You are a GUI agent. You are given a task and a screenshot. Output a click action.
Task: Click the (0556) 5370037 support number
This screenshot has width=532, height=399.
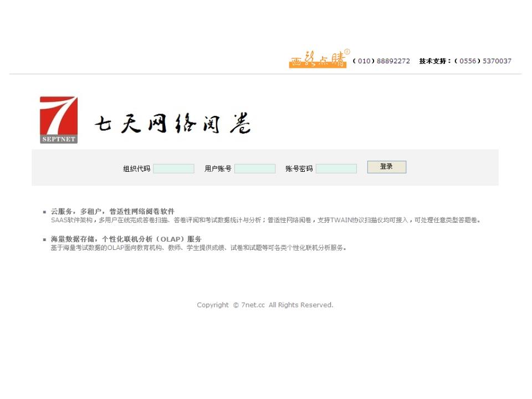[x=483, y=61]
